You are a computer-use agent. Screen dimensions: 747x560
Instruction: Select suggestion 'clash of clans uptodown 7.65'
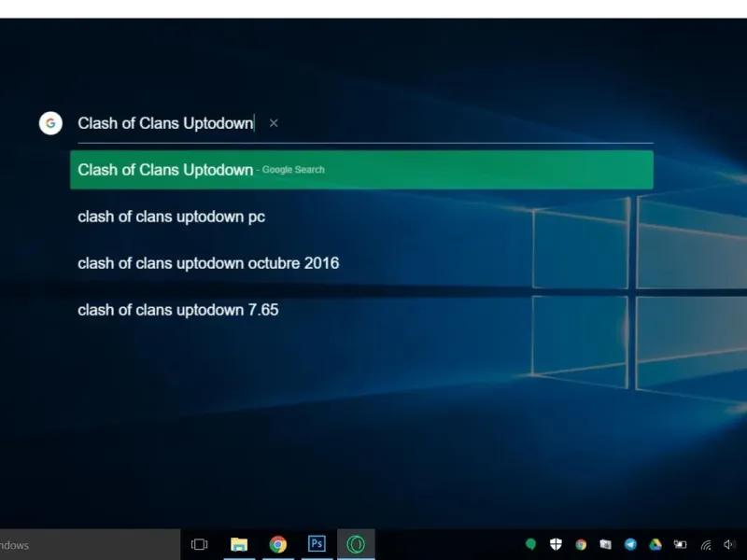coord(178,310)
